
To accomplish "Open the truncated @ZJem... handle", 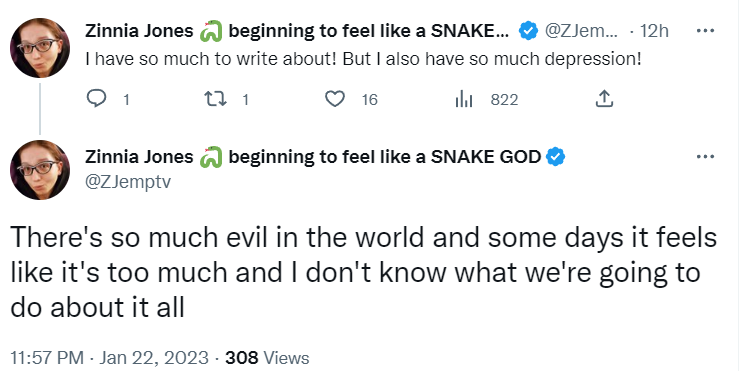I will (581, 31).
